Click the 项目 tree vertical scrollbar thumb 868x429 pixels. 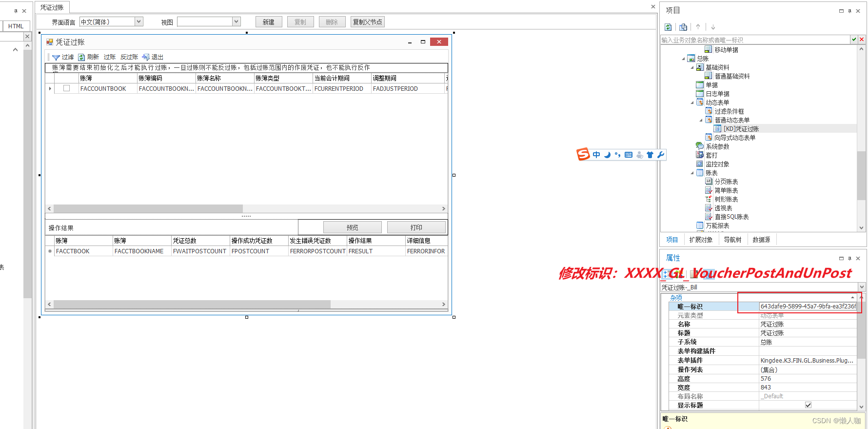(861, 176)
